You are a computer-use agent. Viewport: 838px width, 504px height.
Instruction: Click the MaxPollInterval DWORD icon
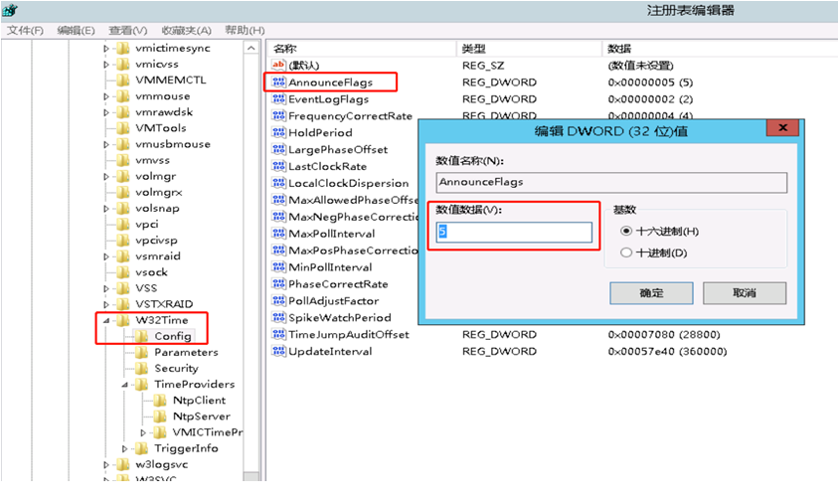[x=278, y=234]
